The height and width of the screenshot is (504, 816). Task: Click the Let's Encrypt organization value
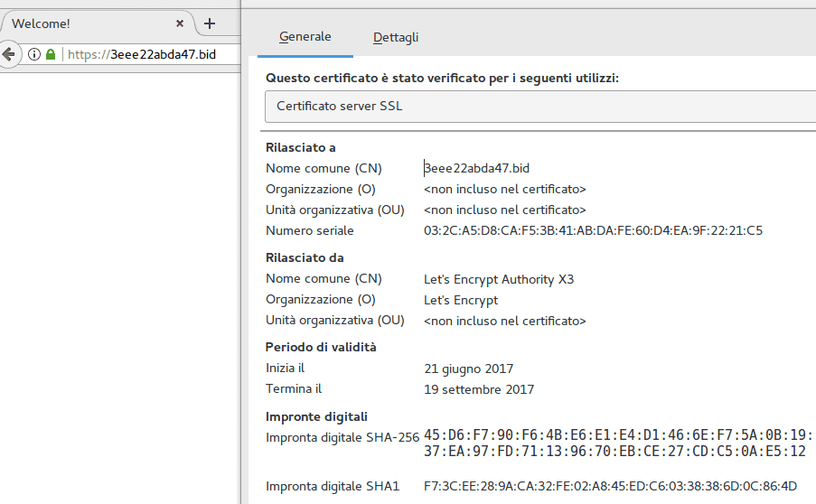tap(461, 300)
